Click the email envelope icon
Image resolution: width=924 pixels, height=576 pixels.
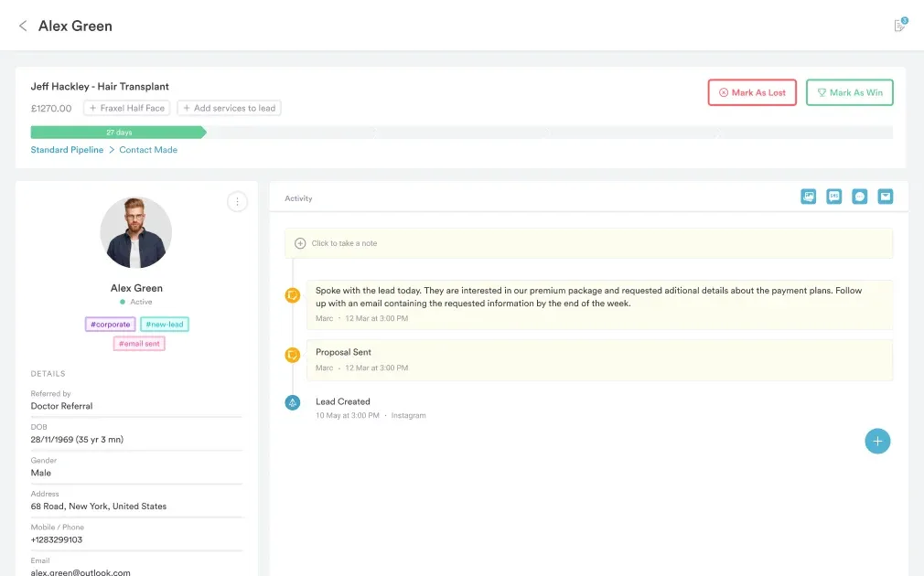885,197
